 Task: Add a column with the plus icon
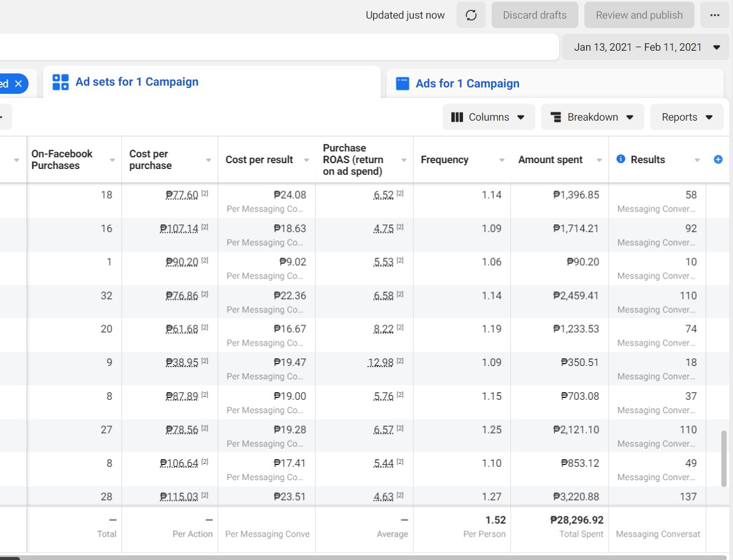[x=718, y=159]
